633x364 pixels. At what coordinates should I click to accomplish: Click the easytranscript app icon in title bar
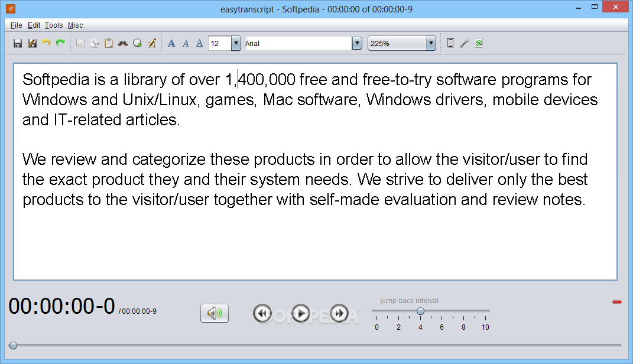pos(11,8)
